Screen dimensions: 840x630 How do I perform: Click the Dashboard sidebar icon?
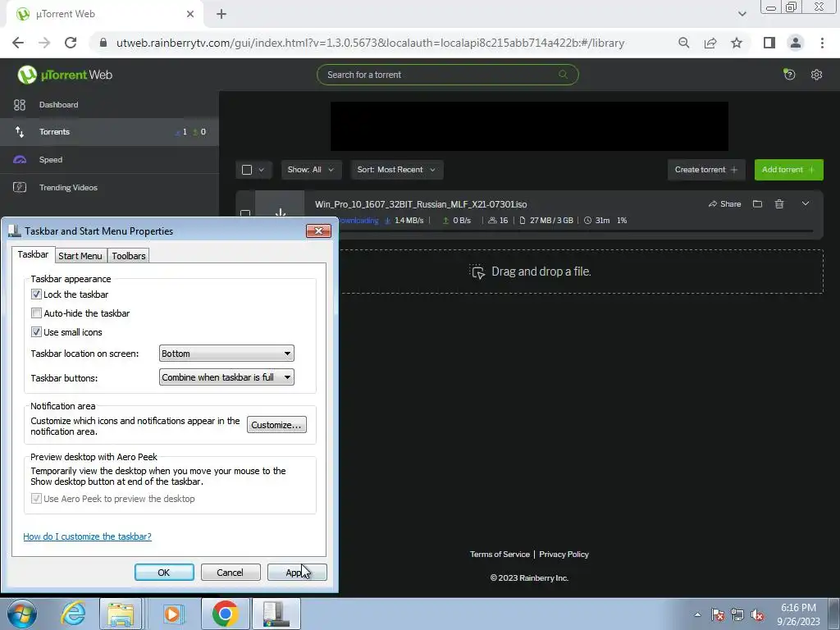click(x=20, y=105)
